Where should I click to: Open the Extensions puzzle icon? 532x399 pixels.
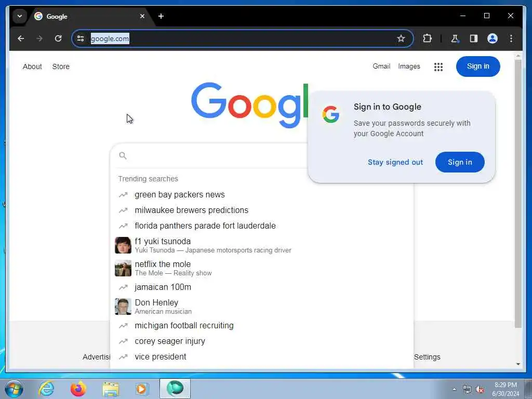click(x=427, y=38)
